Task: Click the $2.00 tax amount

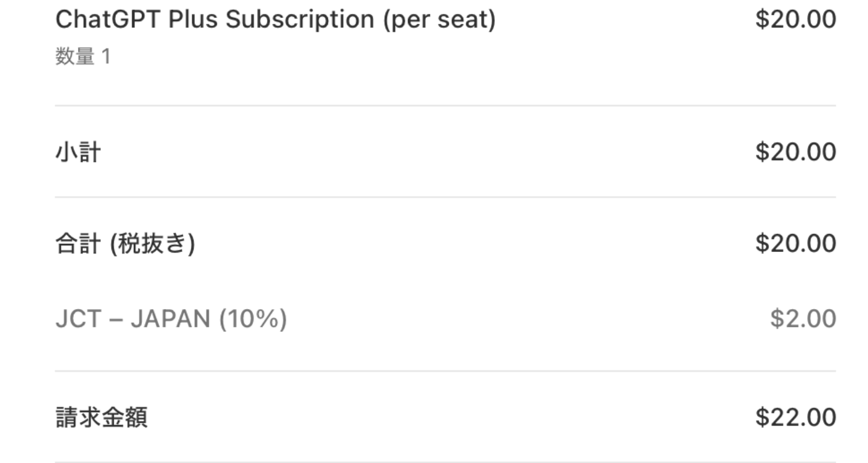Action: tap(803, 319)
